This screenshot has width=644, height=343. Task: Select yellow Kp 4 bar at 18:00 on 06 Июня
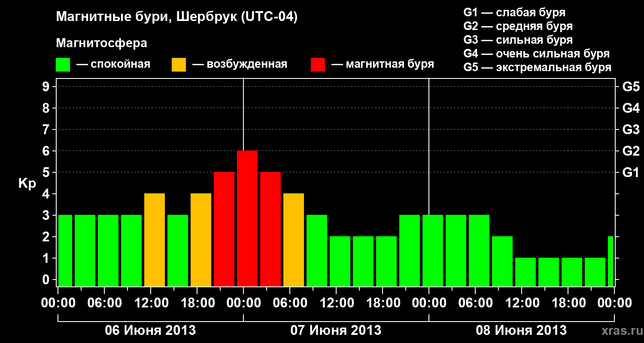[201, 240]
